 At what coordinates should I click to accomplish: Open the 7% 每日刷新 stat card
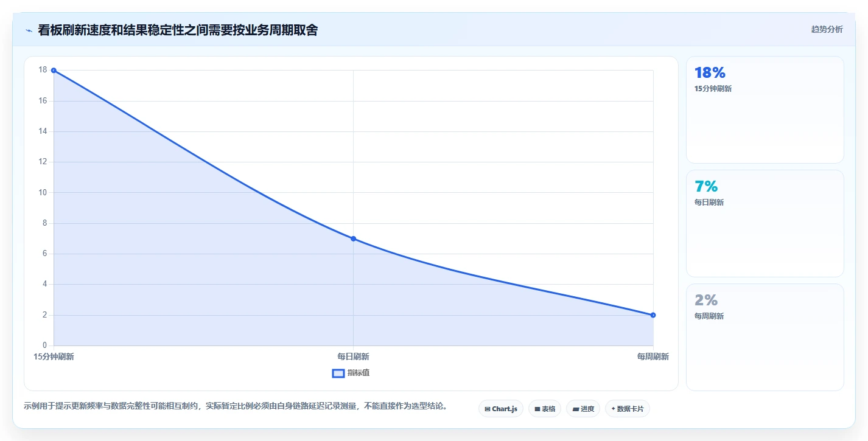pos(765,224)
